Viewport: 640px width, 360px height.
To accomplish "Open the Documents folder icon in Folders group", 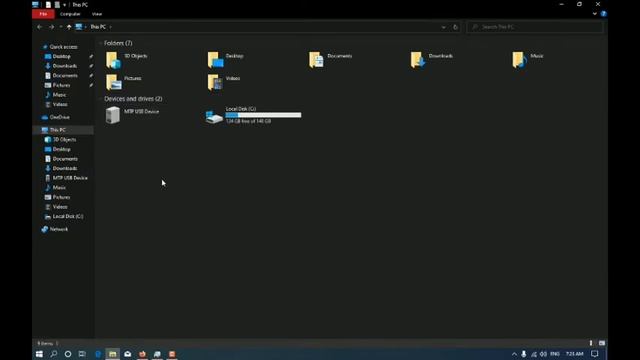I will (316, 60).
